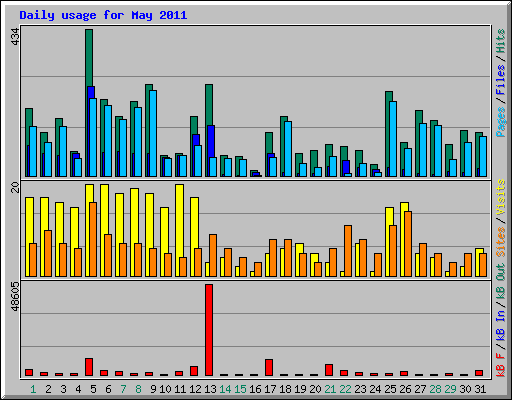Click the orange "Sites" legend label
Viewport: 512px width, 400px height.
click(500, 242)
